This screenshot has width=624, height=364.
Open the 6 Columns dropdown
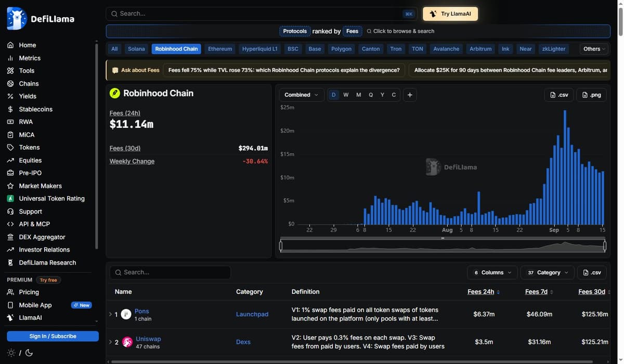point(492,272)
